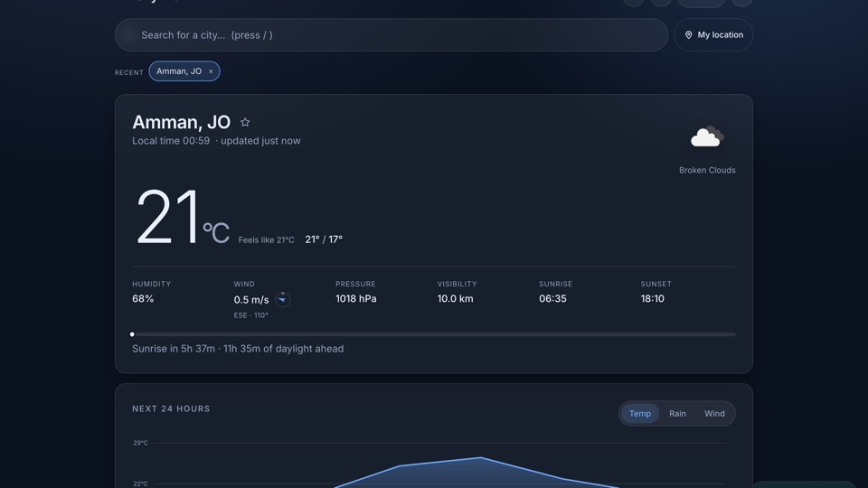Switch the chart to Rain
This screenshot has height=488, width=868.
677,413
